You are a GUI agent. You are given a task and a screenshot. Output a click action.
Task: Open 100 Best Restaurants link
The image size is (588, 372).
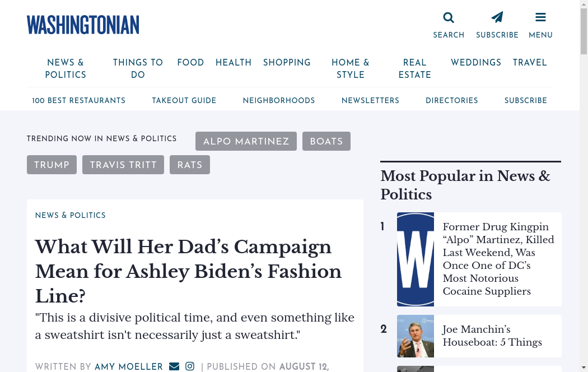point(79,101)
